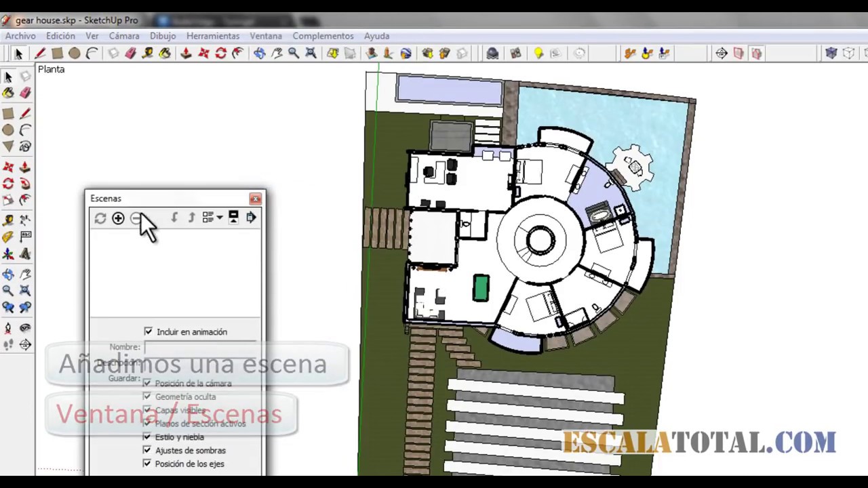Move scene down in Escenas panel
This screenshot has height=488, width=868.
click(x=174, y=218)
